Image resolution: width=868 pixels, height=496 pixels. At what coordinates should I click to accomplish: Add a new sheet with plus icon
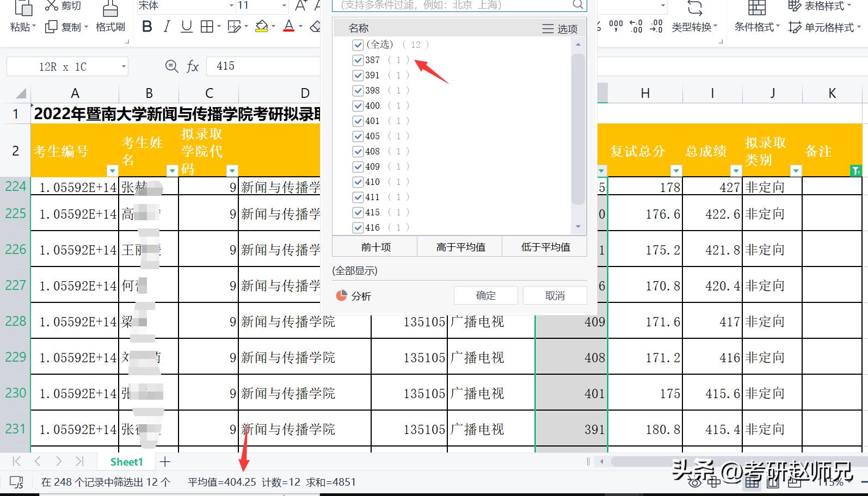[x=165, y=462]
